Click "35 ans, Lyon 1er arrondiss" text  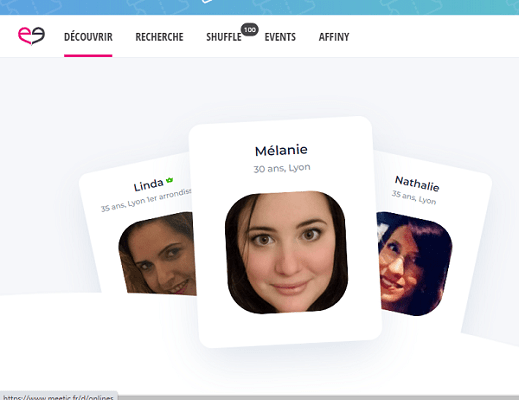[x=146, y=200]
